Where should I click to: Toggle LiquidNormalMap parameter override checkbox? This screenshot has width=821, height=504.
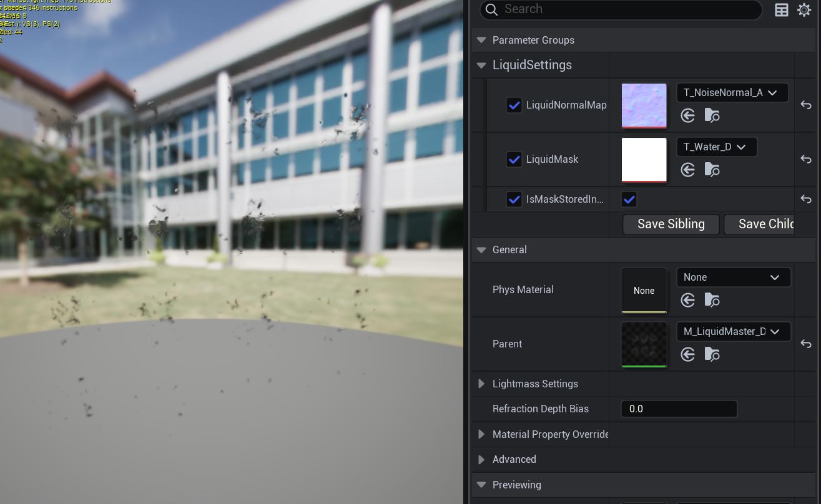[x=514, y=105]
